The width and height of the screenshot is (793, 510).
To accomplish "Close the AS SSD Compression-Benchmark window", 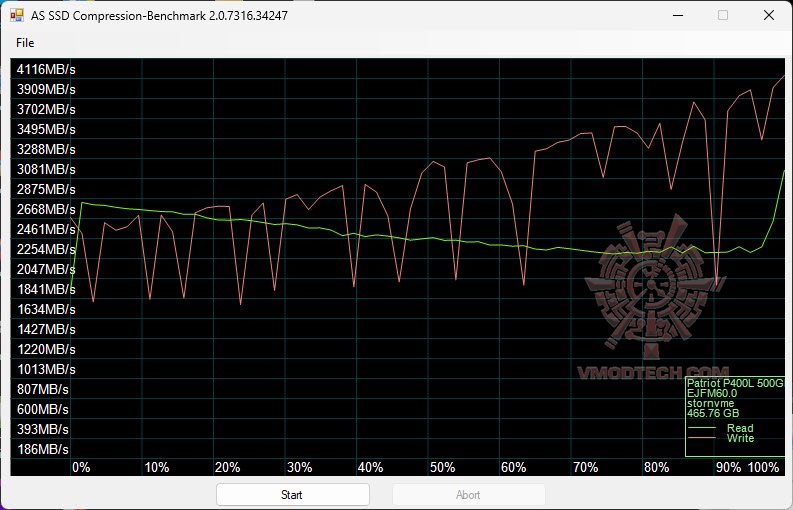I will click(x=769, y=15).
